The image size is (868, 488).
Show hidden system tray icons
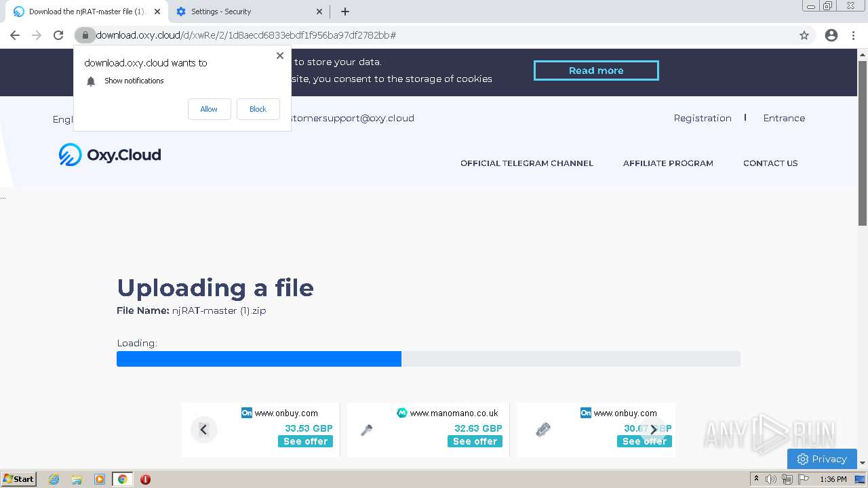coord(756,479)
